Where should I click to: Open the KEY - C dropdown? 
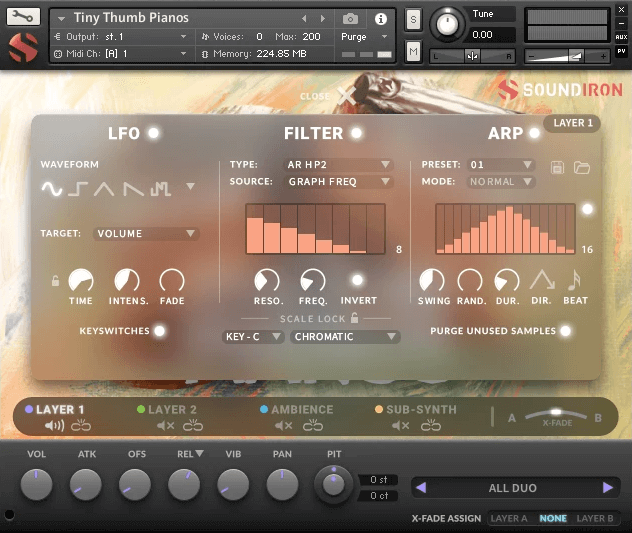tap(253, 337)
